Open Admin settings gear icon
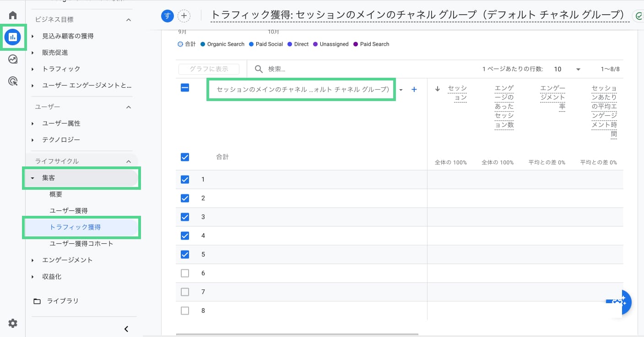644x337 pixels. click(x=13, y=323)
